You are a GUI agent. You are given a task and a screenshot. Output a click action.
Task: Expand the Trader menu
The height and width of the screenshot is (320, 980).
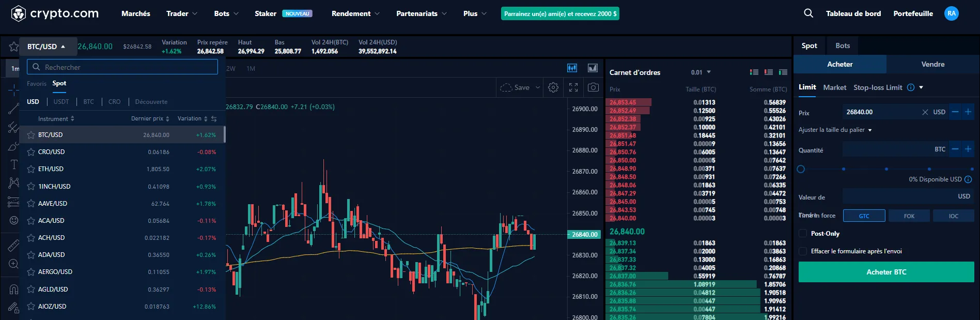(182, 13)
